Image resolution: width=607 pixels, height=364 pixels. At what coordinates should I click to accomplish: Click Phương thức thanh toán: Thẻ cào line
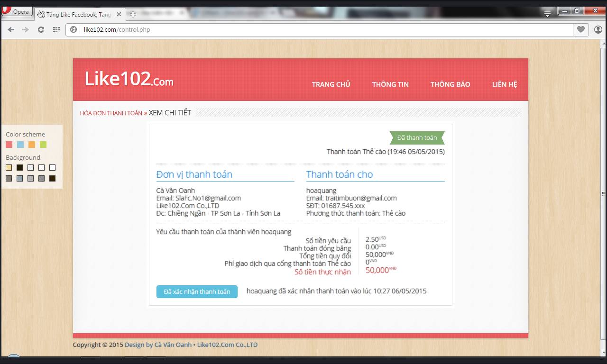[x=356, y=213]
